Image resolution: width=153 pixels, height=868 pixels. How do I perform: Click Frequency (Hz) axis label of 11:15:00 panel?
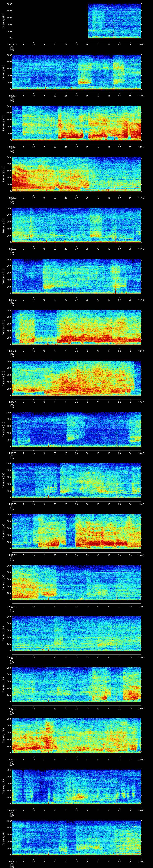pyautogui.click(x=3, y=327)
